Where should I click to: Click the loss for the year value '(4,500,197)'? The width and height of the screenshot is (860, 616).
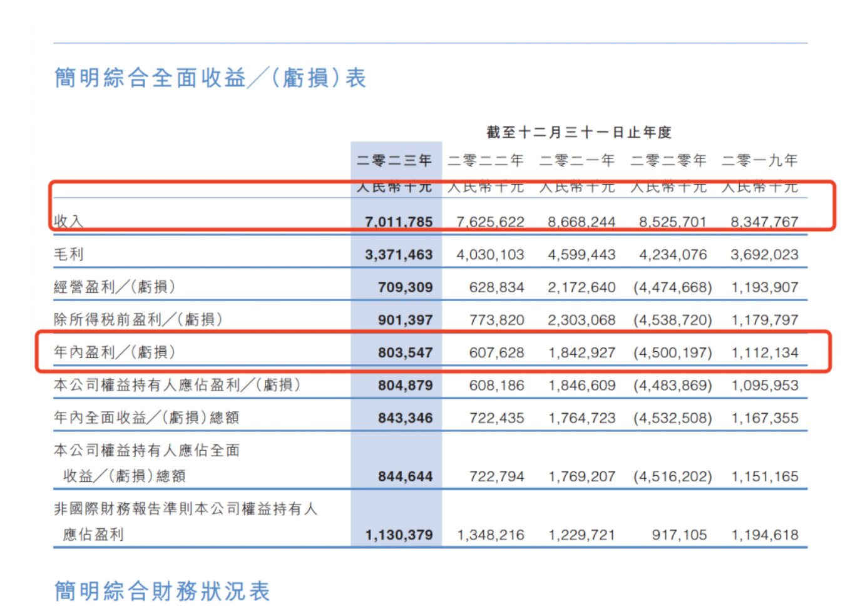[673, 352]
